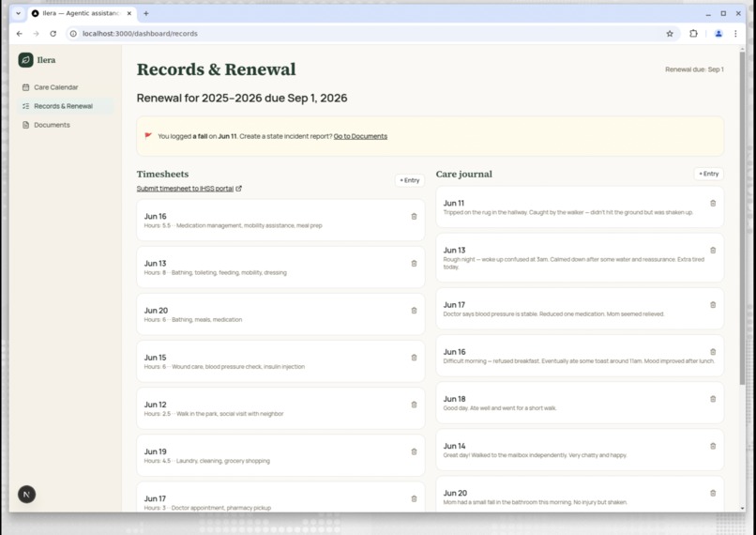Click the red flag icon in fall alert

148,136
